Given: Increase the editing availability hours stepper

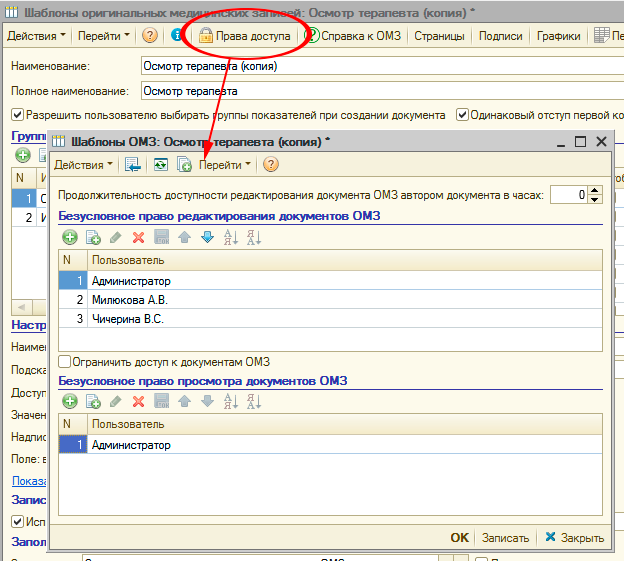Looking at the screenshot, I should [596, 190].
